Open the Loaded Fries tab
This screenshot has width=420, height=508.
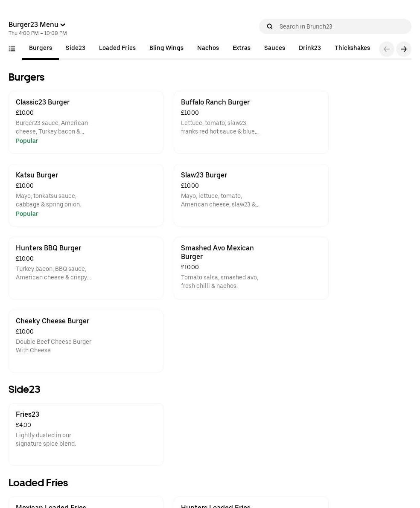point(117,48)
